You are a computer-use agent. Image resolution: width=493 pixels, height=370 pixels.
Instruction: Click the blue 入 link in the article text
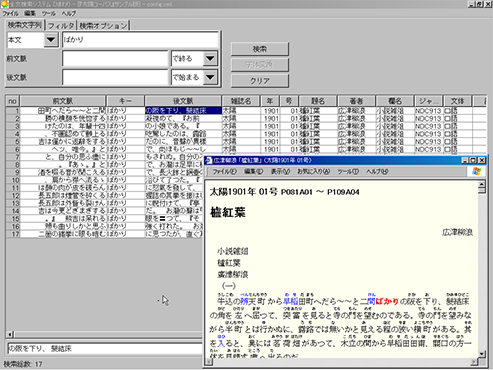pos(221,343)
